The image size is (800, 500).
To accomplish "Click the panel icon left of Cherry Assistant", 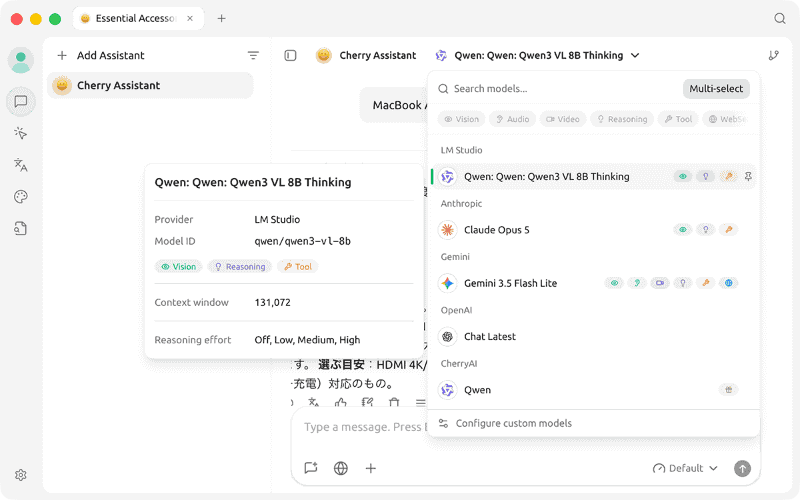I will pos(290,55).
